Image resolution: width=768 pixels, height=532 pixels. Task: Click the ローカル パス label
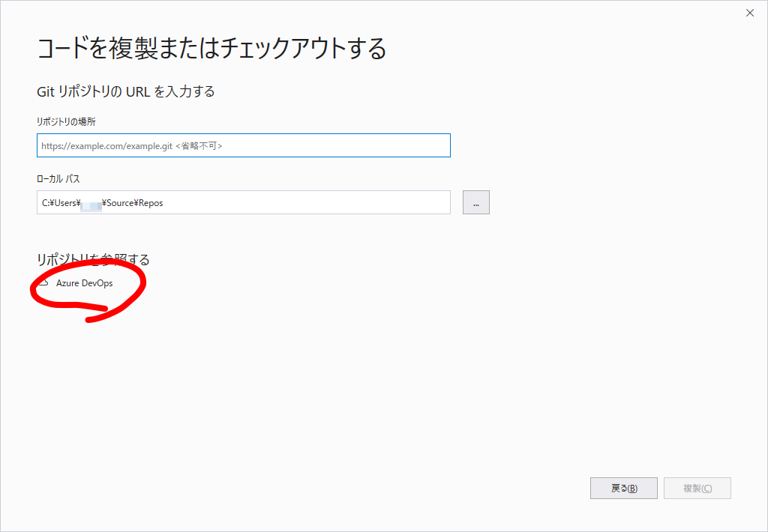pos(58,178)
